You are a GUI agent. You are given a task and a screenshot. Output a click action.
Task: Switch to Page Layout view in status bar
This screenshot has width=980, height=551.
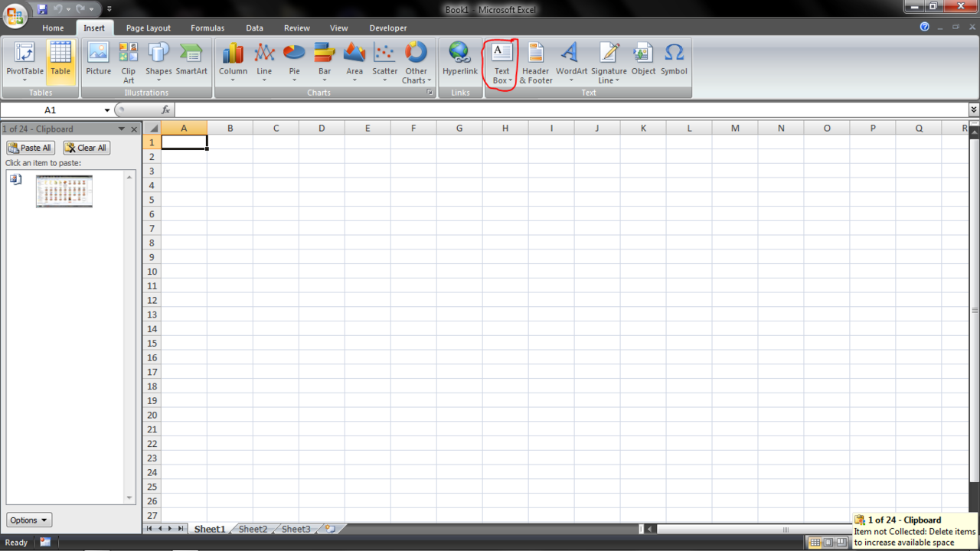828,543
